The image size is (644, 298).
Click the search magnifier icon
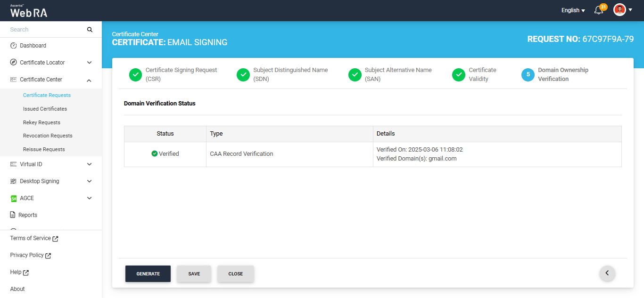click(x=90, y=30)
